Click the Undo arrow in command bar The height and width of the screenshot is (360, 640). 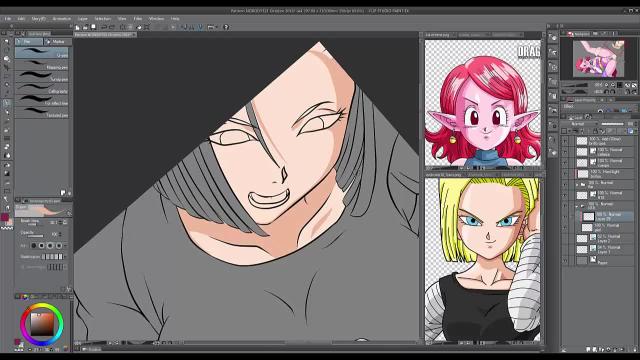104,27
